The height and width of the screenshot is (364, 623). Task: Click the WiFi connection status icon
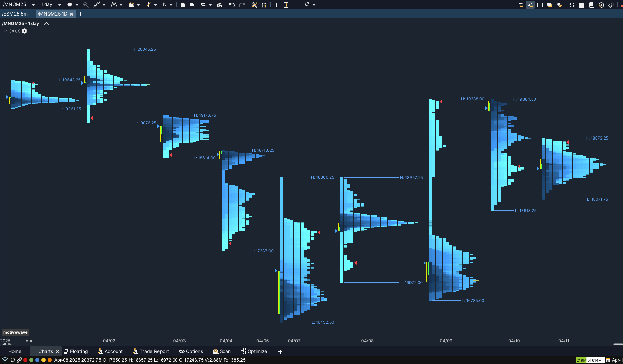[x=5, y=360]
